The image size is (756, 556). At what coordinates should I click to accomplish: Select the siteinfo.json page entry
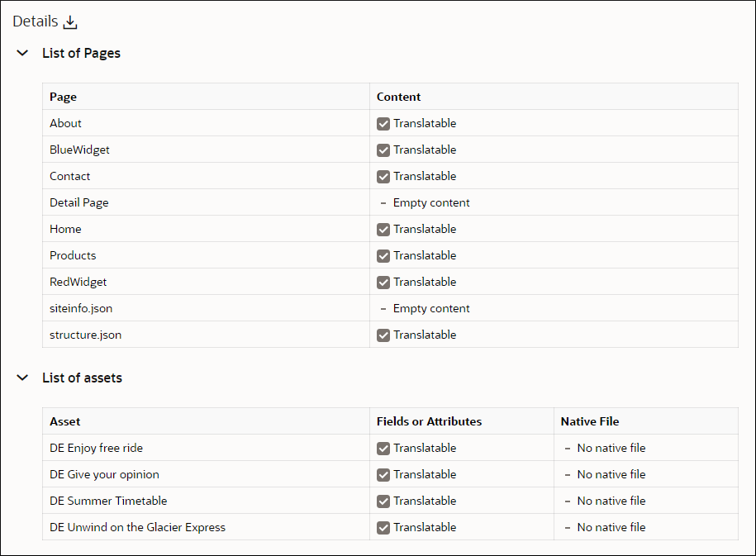click(x=81, y=308)
